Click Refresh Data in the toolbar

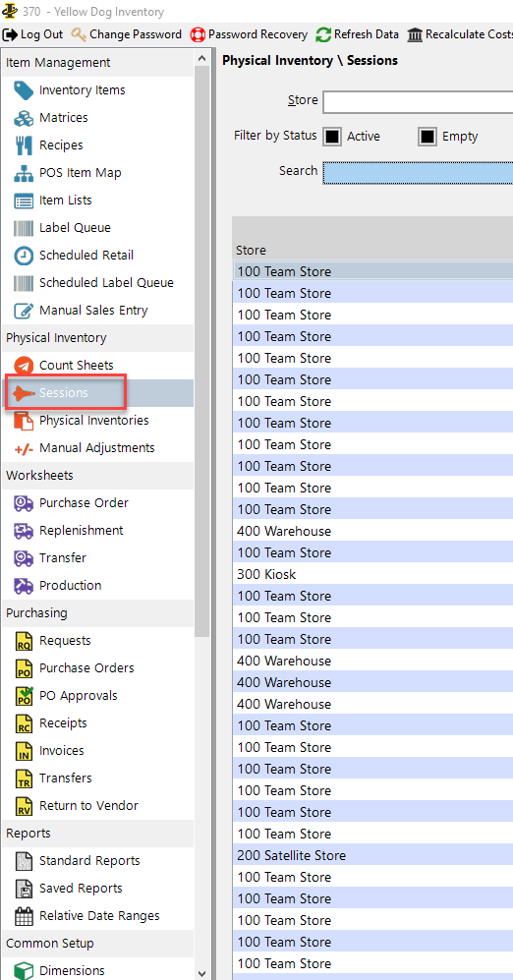(358, 34)
